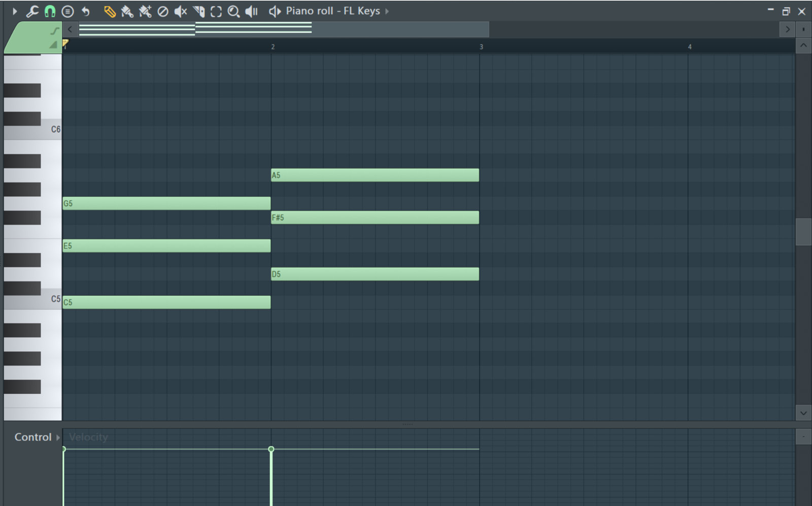
Task: Click the portamento curve icon in green corner
Action: [54, 31]
